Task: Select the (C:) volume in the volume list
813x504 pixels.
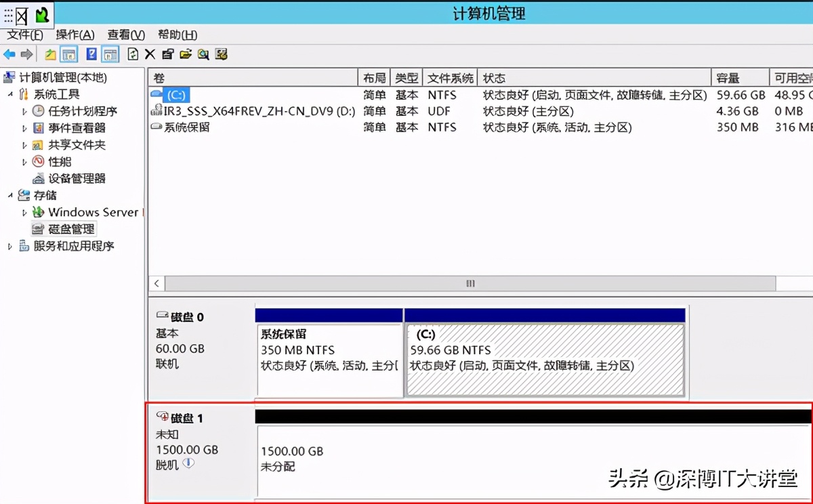Action: click(x=176, y=95)
